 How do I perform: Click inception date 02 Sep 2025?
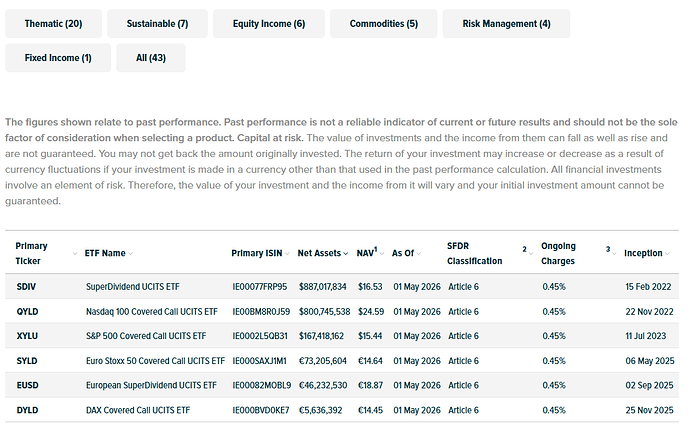[649, 385]
